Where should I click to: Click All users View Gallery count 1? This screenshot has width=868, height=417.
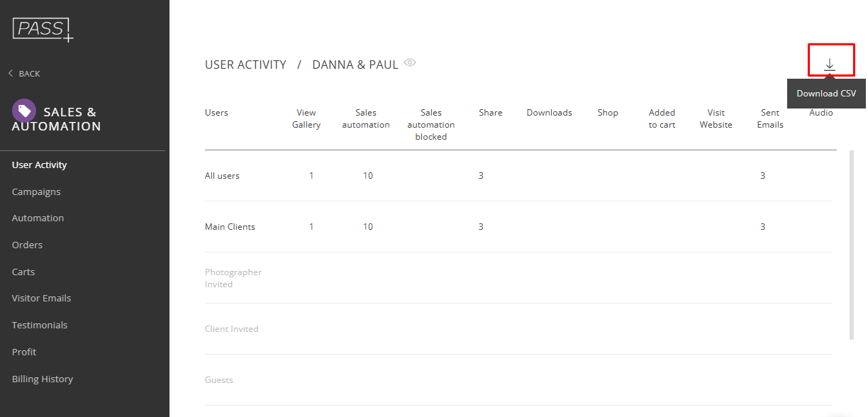point(311,176)
